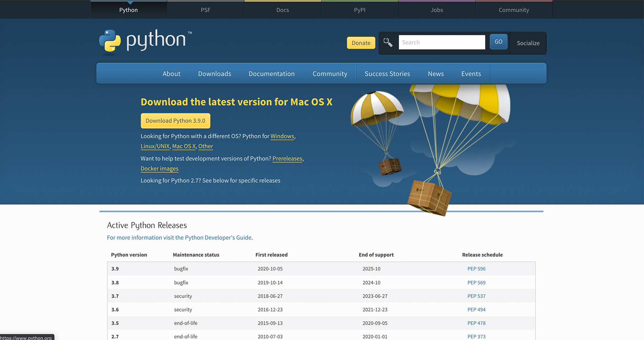The image size is (644, 340).
Task: Click the magnifying glass search icon
Action: pos(388,43)
